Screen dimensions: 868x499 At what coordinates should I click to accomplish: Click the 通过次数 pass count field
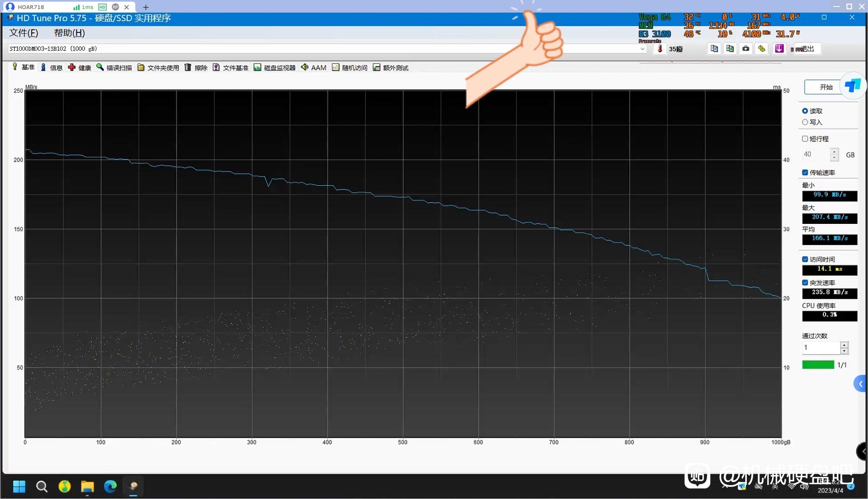tap(821, 348)
